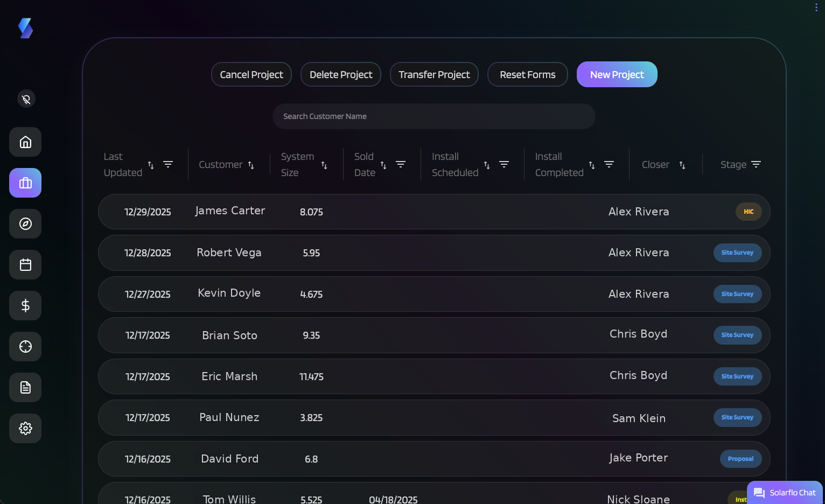The height and width of the screenshot is (504, 825).
Task: Click system size value 11.475
Action: (311, 377)
